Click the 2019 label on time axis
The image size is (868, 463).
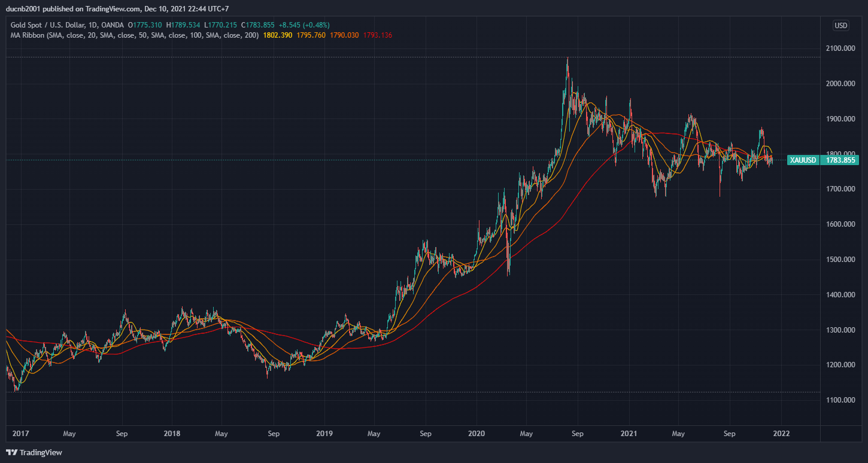[324, 432]
